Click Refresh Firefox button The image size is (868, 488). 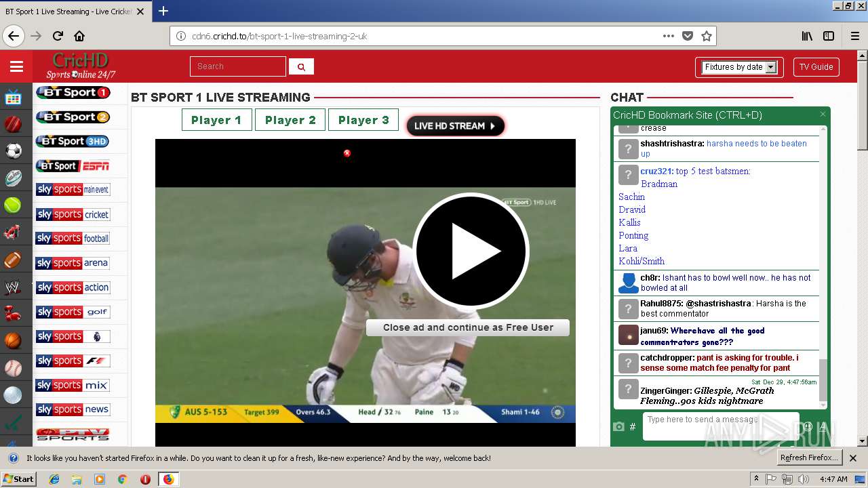pyautogui.click(x=809, y=457)
